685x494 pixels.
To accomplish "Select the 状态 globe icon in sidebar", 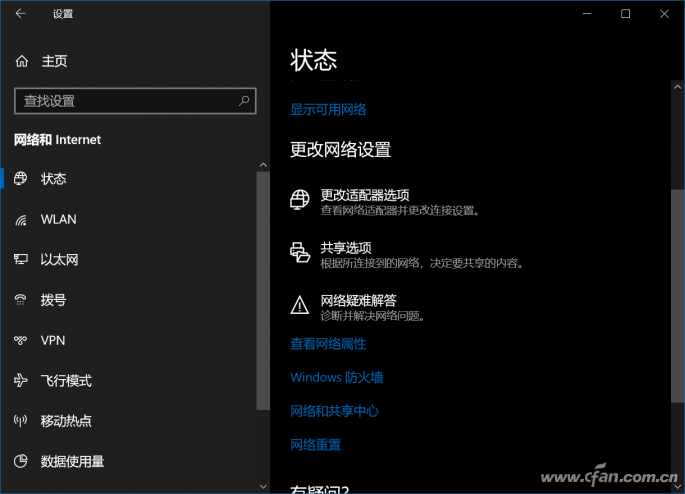I will click(x=21, y=178).
